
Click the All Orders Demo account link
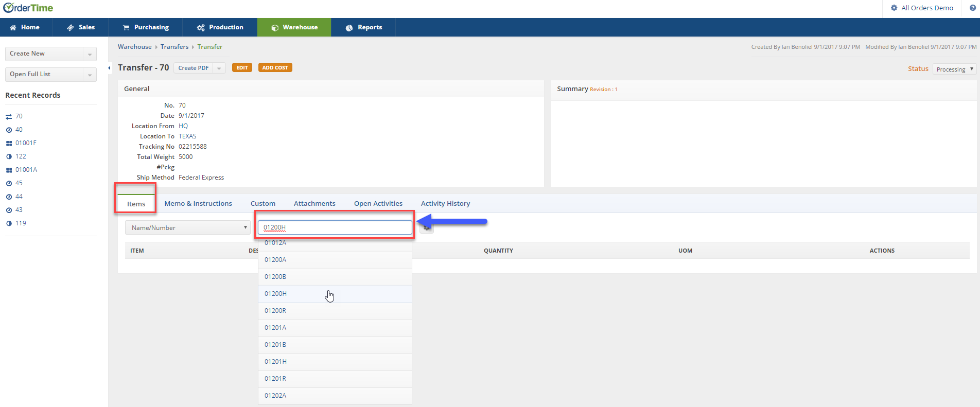pos(927,8)
